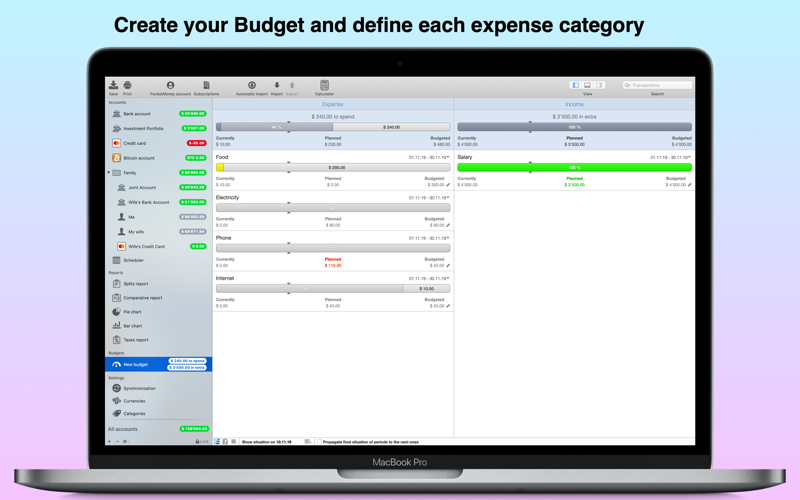Edit the Internet budgeted amount pencil
Viewport: 800px width, 500px height.
[448, 306]
